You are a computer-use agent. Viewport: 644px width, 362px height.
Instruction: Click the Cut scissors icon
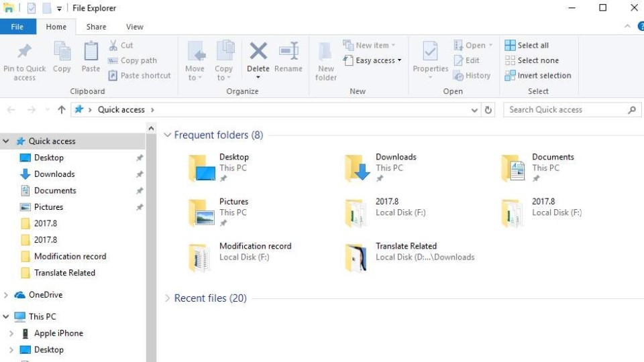point(113,45)
